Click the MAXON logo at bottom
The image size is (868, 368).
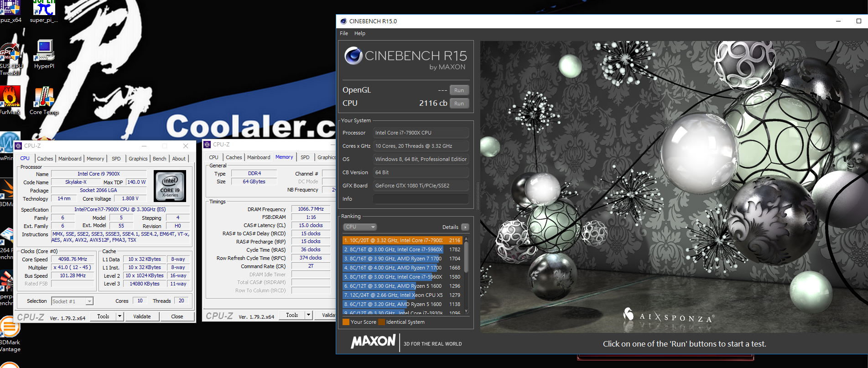tap(373, 341)
